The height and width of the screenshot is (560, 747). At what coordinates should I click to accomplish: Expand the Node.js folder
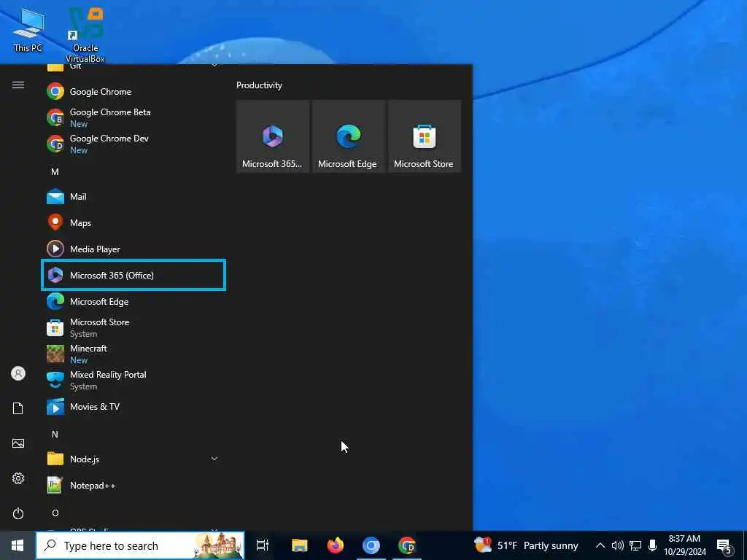click(x=133, y=459)
